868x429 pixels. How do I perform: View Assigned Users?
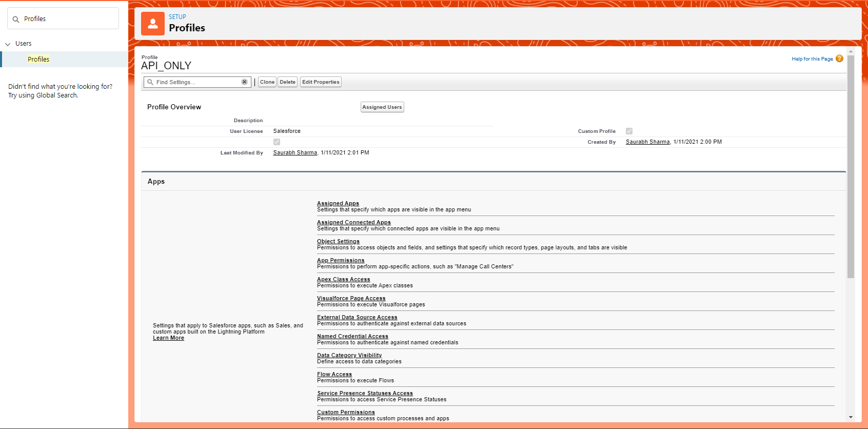point(382,107)
